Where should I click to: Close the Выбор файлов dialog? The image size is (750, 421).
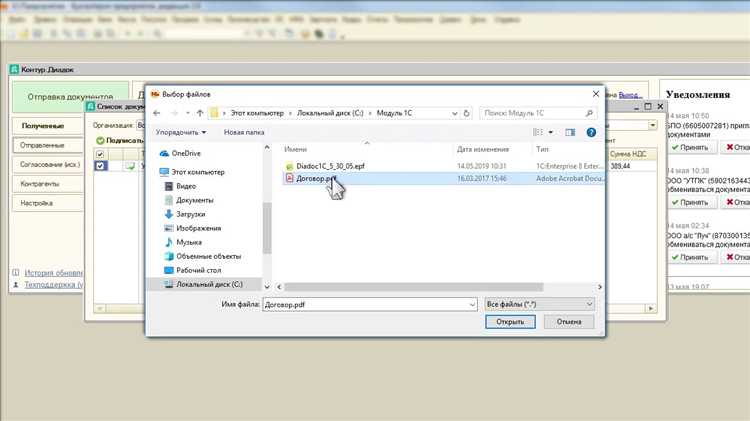coord(596,94)
